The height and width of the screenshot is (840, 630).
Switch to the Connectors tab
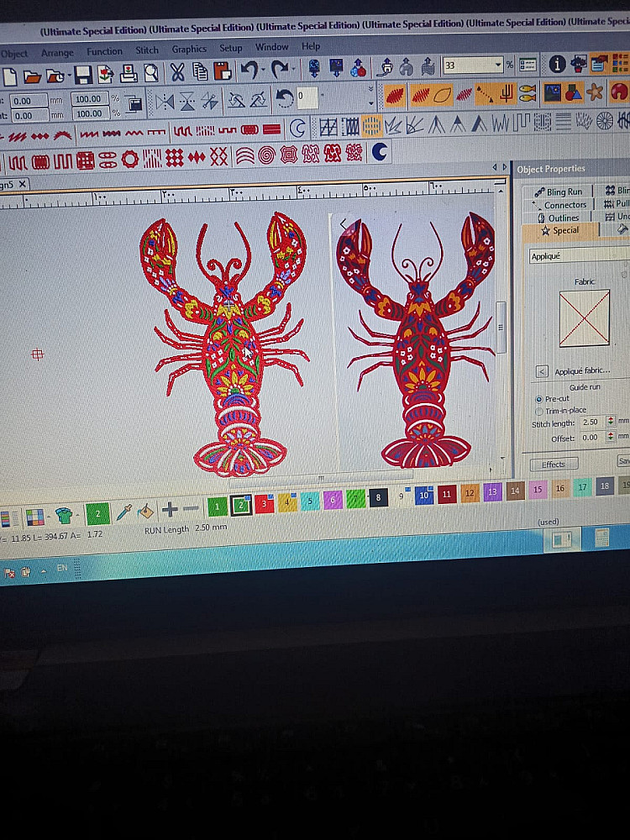point(559,205)
